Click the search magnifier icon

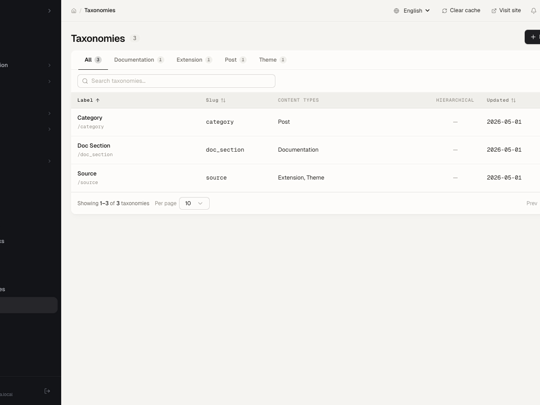85,81
